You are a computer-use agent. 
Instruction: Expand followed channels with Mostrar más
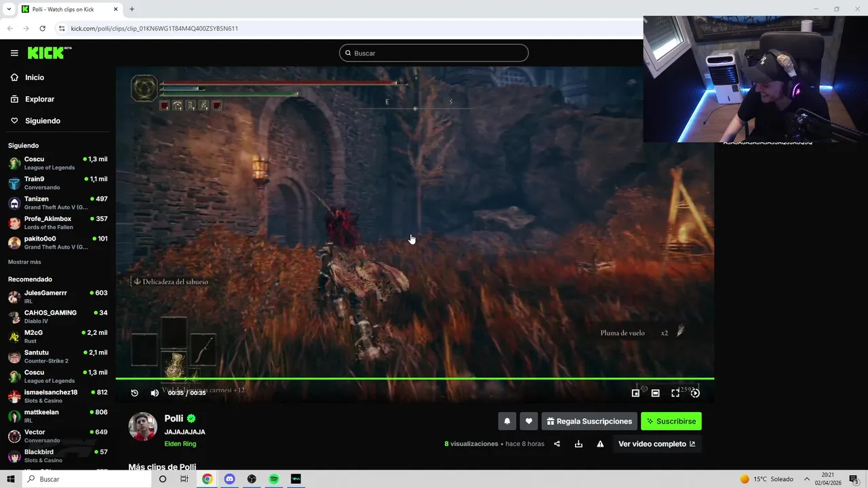tap(24, 262)
